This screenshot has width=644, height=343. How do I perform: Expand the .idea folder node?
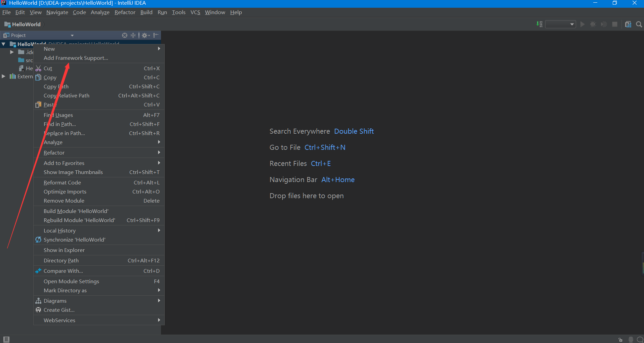12,52
